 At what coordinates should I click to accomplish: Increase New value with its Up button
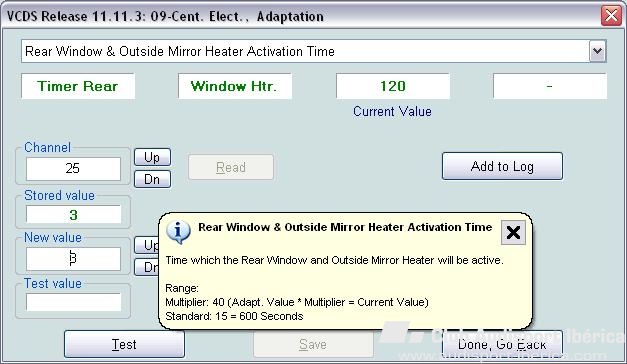146,245
